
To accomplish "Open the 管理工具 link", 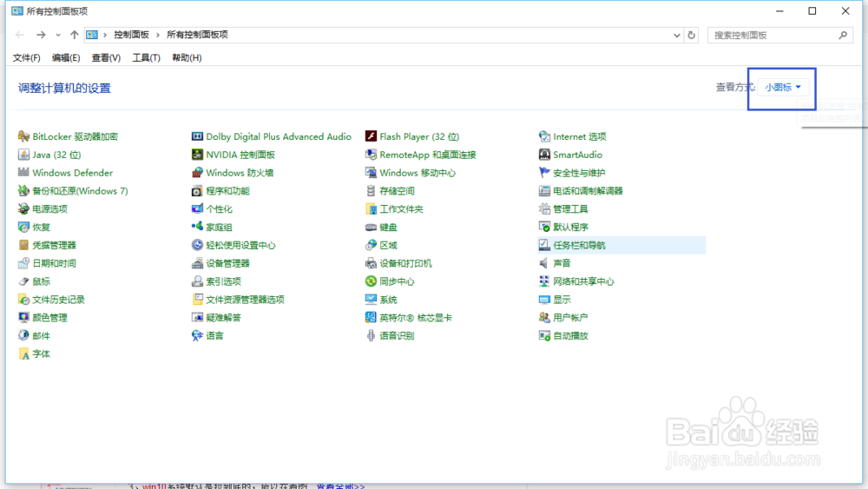I will [570, 208].
